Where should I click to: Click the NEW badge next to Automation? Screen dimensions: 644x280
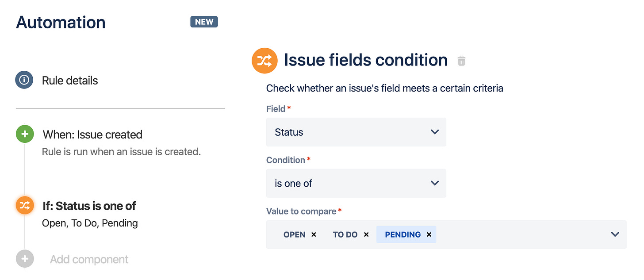(x=204, y=21)
